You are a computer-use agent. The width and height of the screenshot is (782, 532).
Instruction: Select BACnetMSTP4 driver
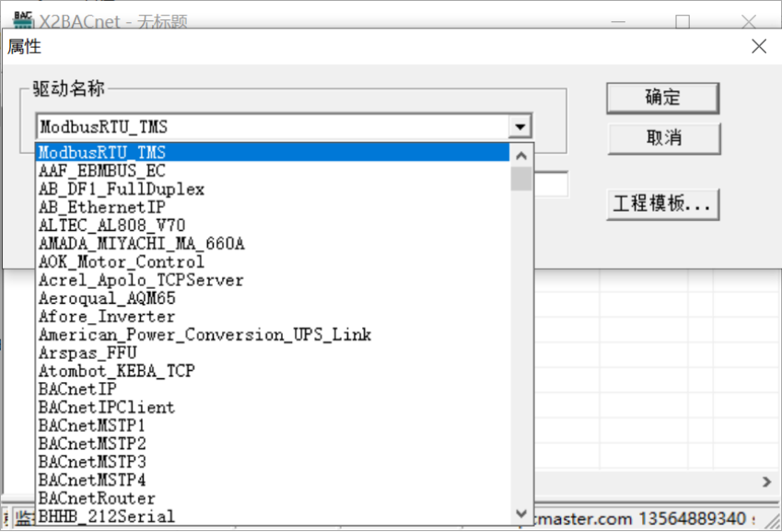(273, 480)
